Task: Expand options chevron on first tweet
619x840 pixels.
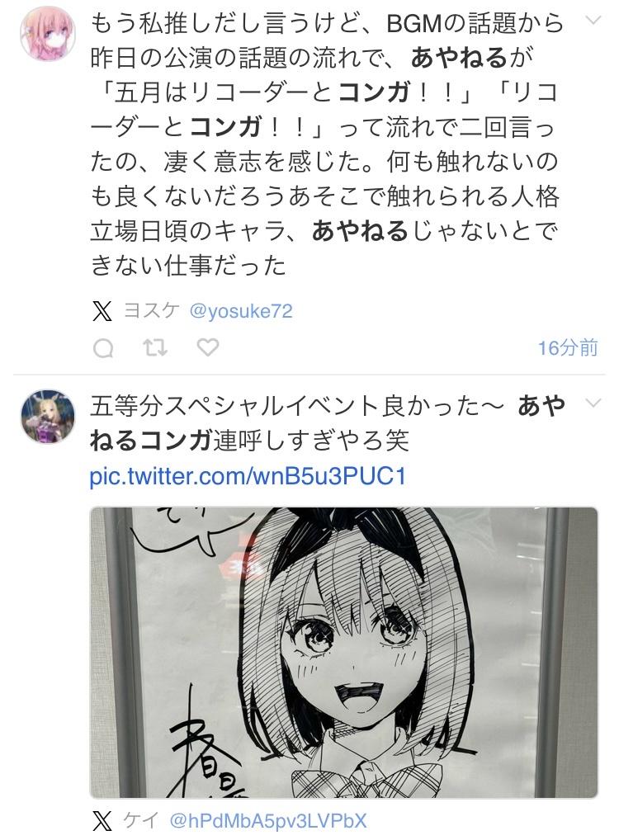Action: [x=593, y=21]
